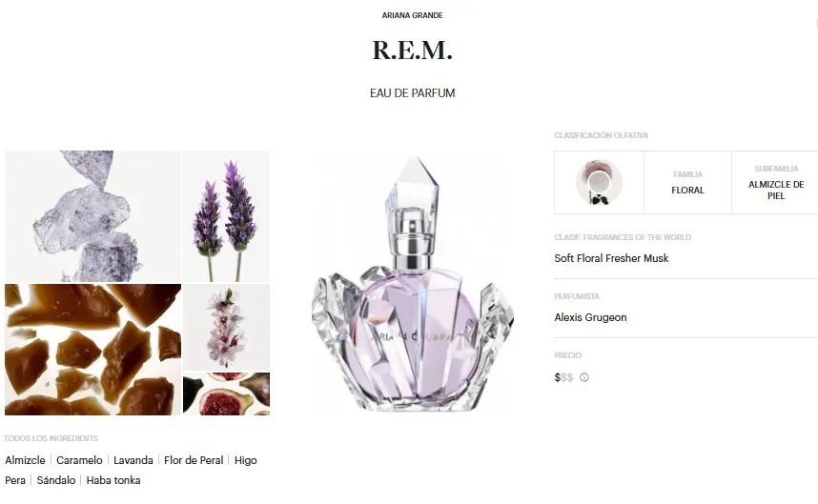This screenshot has height=504, width=818.
Task: Click the floral family olfactive icon
Action: coord(599,182)
